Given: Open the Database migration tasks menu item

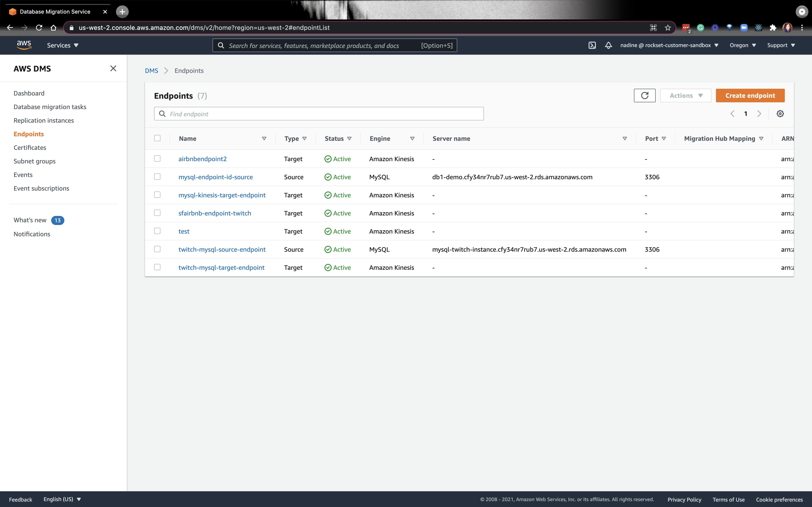Looking at the screenshot, I should (50, 106).
